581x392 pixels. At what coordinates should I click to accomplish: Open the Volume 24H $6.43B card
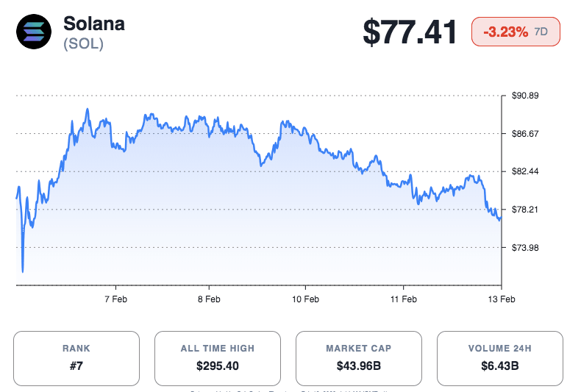click(x=500, y=358)
